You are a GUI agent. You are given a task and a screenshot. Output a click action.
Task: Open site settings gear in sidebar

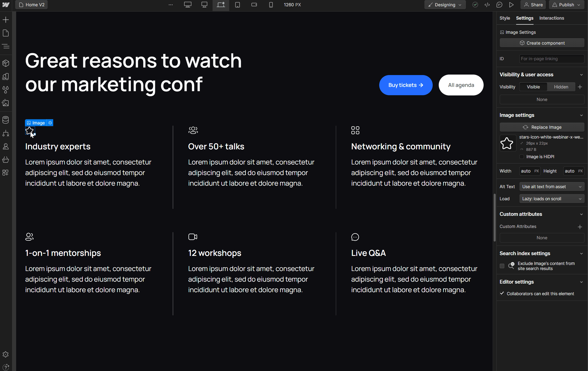coord(6,354)
